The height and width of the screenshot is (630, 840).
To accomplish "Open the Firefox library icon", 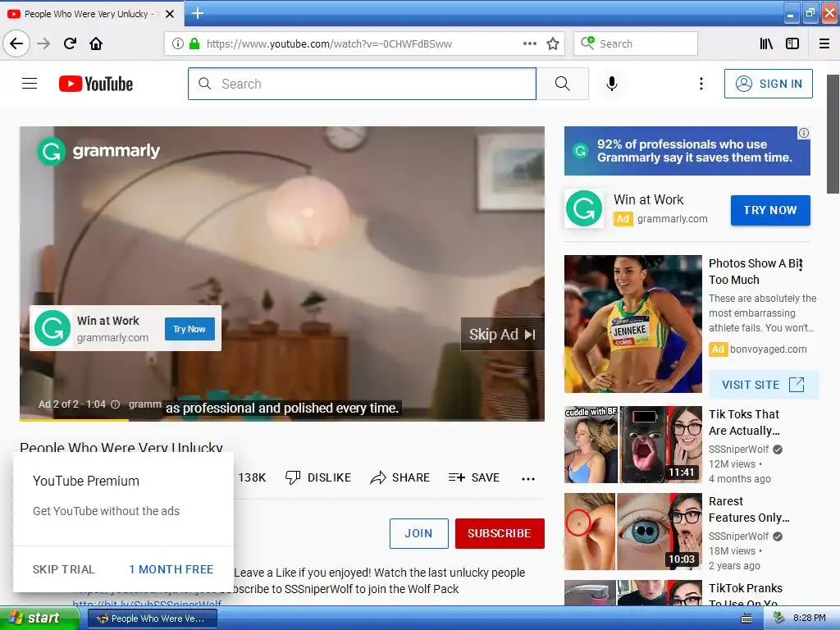I will tap(766, 43).
